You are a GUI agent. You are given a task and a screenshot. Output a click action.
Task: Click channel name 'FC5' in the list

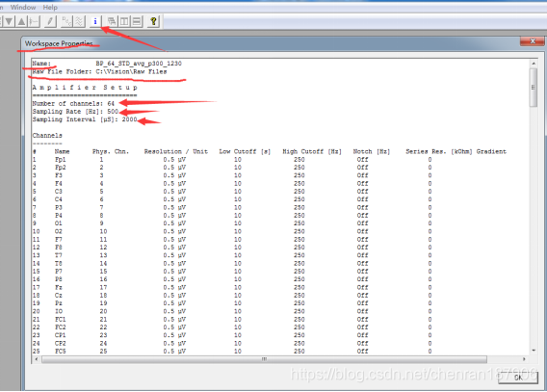(60, 352)
